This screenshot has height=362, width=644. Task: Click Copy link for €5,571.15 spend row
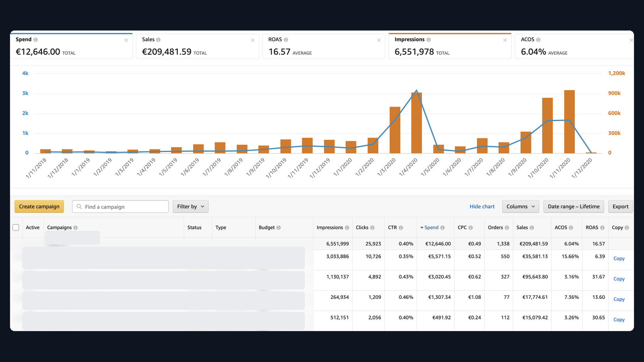619,259
